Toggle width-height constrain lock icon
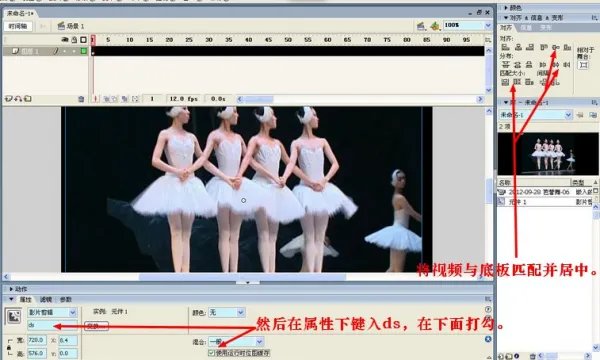 click(x=8, y=347)
